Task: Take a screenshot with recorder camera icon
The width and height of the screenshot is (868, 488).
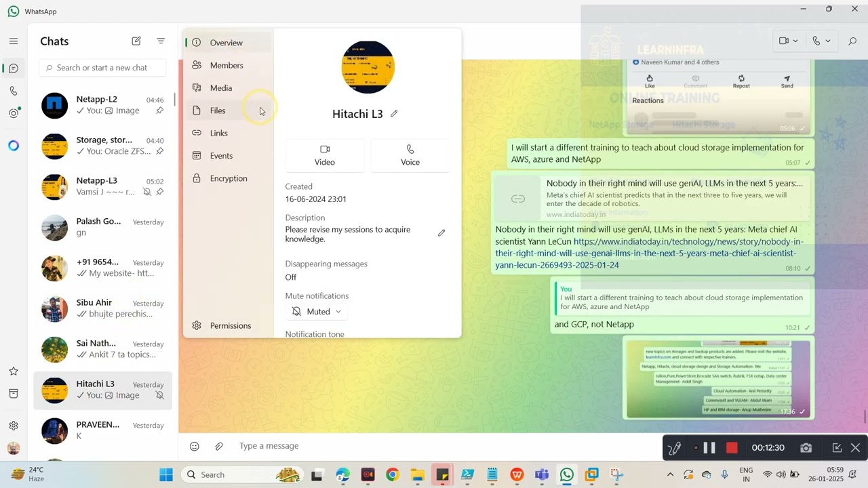Action: pyautogui.click(x=806, y=448)
